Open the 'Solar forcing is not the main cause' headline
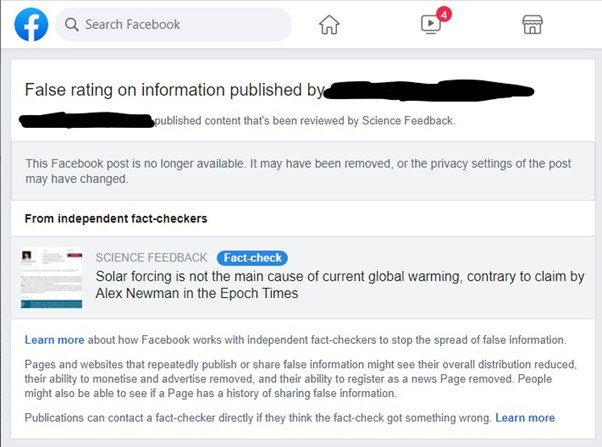 [340, 285]
